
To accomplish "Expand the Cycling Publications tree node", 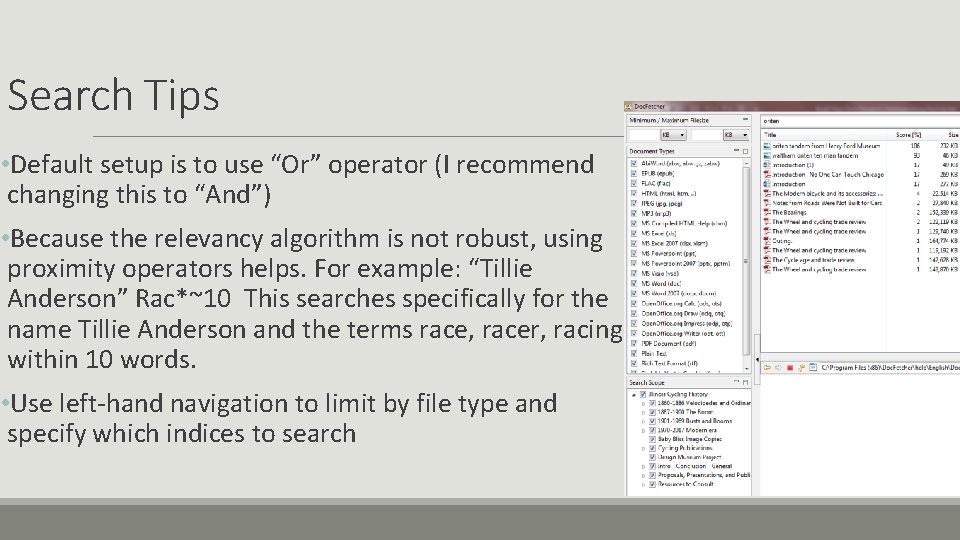I will 643,448.
